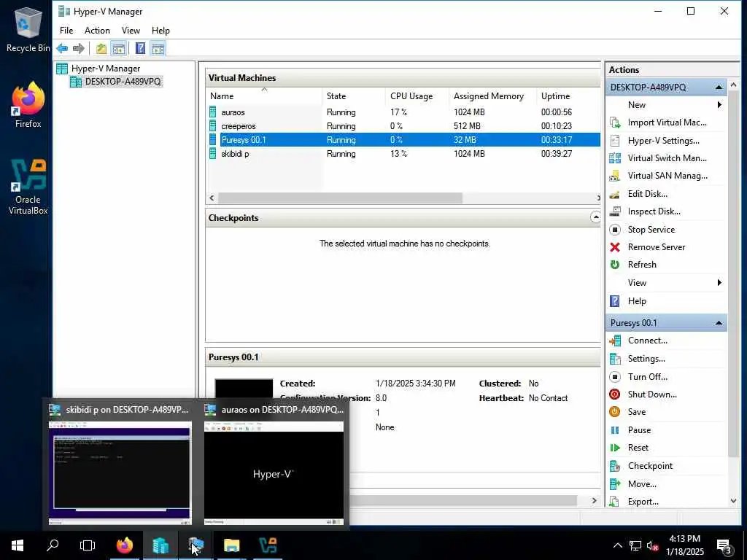Open the File menu
Viewport: 747px width, 560px height.
click(x=66, y=31)
